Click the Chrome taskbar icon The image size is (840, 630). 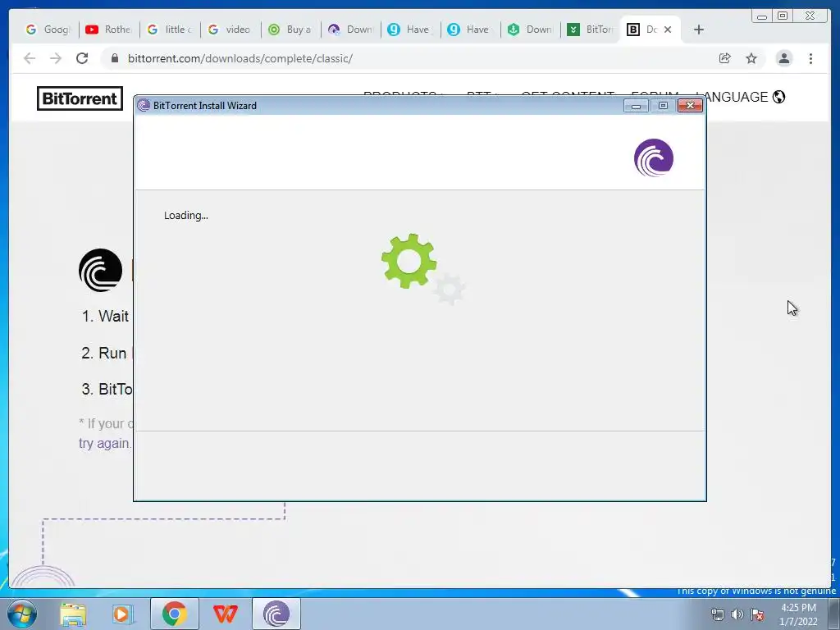pos(175,614)
